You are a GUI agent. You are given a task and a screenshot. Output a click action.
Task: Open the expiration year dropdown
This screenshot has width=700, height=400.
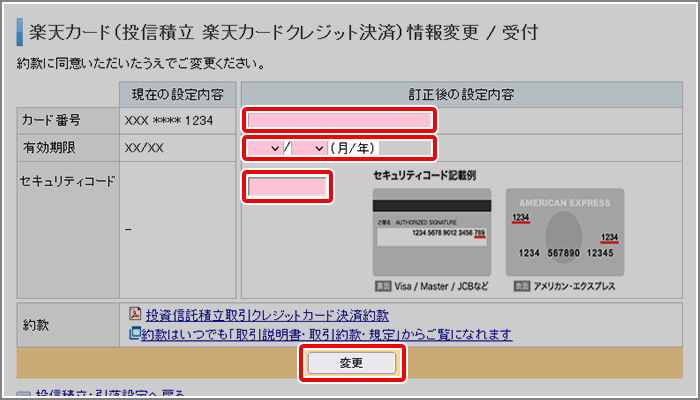point(309,148)
